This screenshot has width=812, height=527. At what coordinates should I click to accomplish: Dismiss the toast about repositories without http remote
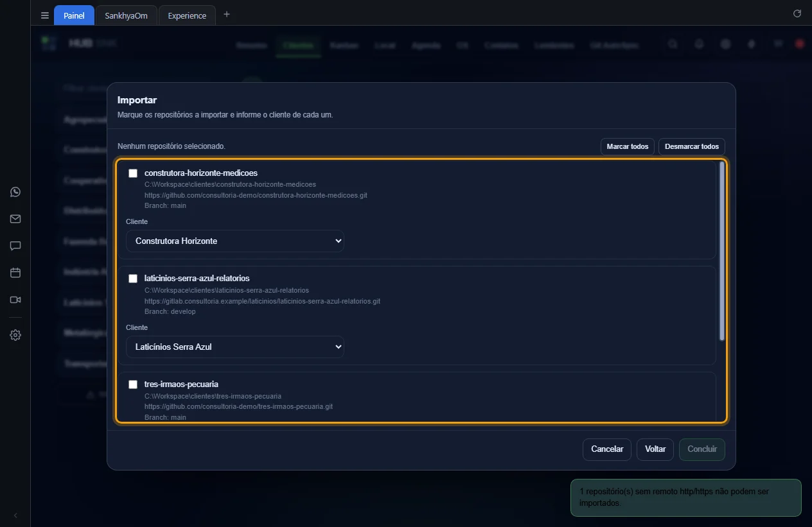[685, 497]
